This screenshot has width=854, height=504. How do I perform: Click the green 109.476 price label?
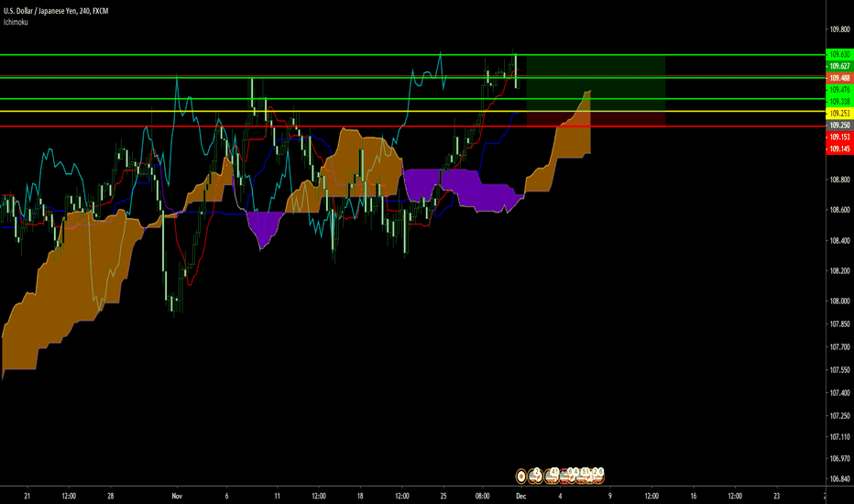pyautogui.click(x=839, y=90)
